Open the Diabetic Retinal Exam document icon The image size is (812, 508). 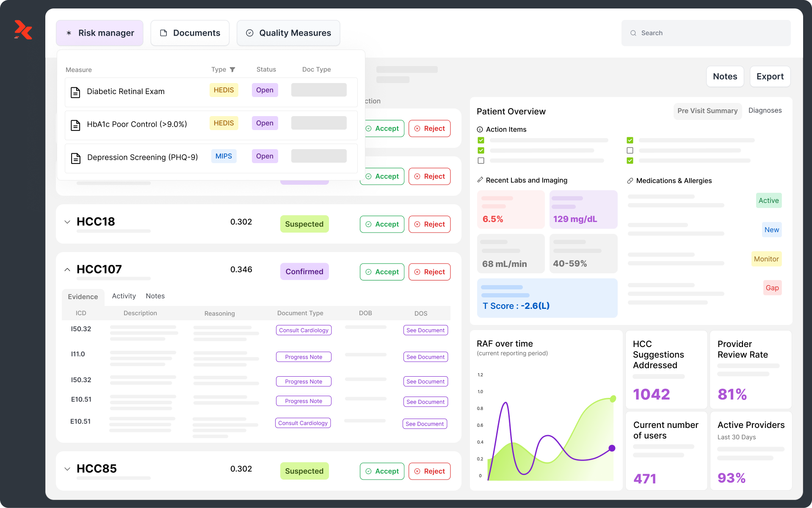point(75,92)
